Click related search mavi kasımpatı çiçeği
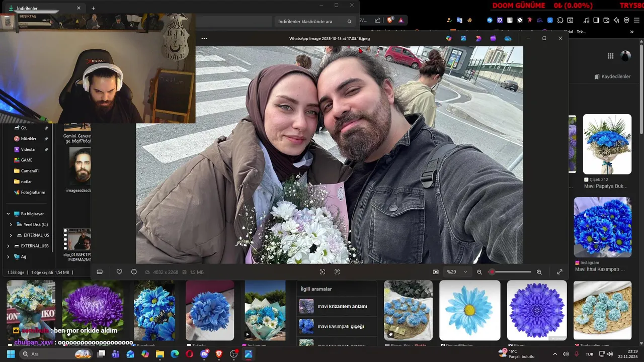The width and height of the screenshot is (644, 362). tap(337, 326)
